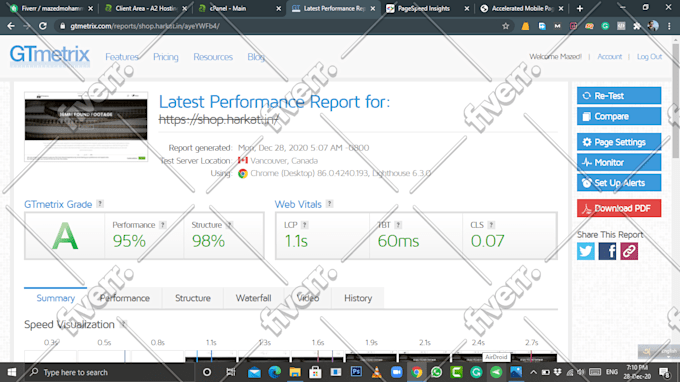Select the Summary tab
Screen dimensions: 680x382
56,298
